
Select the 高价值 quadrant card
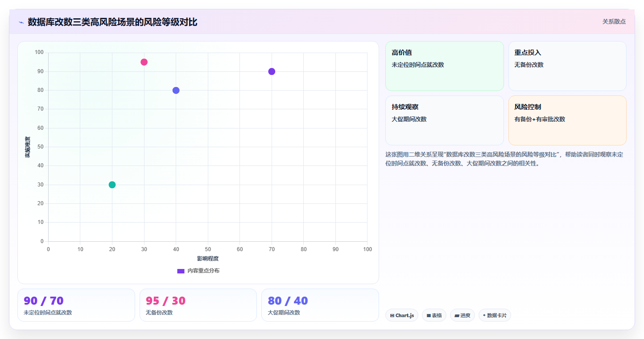pos(445,66)
